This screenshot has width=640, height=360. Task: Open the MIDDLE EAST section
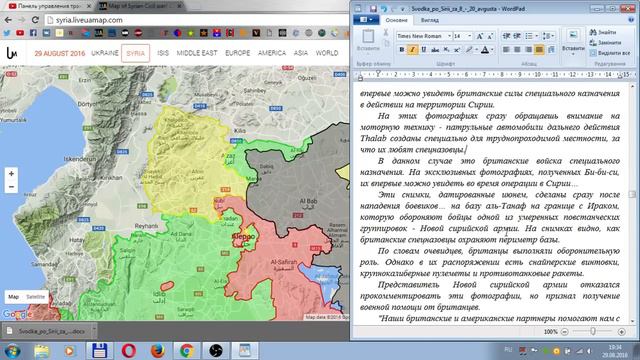pyautogui.click(x=197, y=53)
